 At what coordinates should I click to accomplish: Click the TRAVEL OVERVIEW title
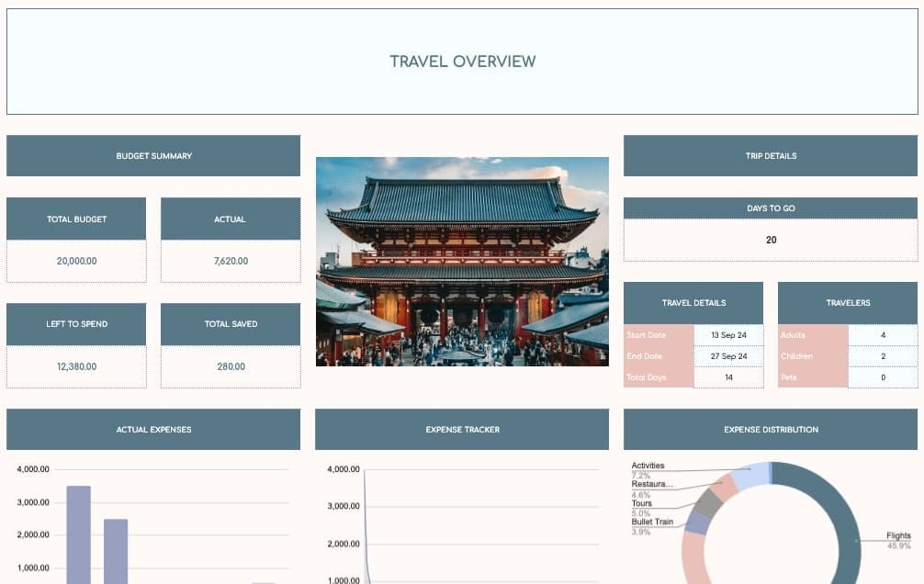pyautogui.click(x=463, y=62)
